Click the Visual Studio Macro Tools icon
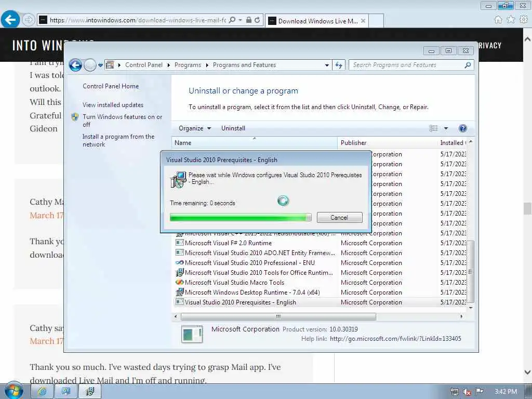532x399 pixels. pos(179,282)
